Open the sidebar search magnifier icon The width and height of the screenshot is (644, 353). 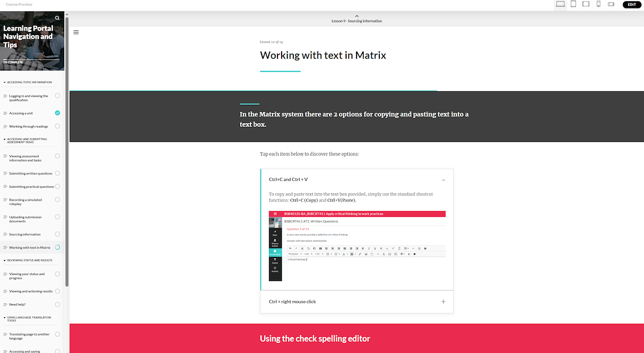[x=57, y=18]
